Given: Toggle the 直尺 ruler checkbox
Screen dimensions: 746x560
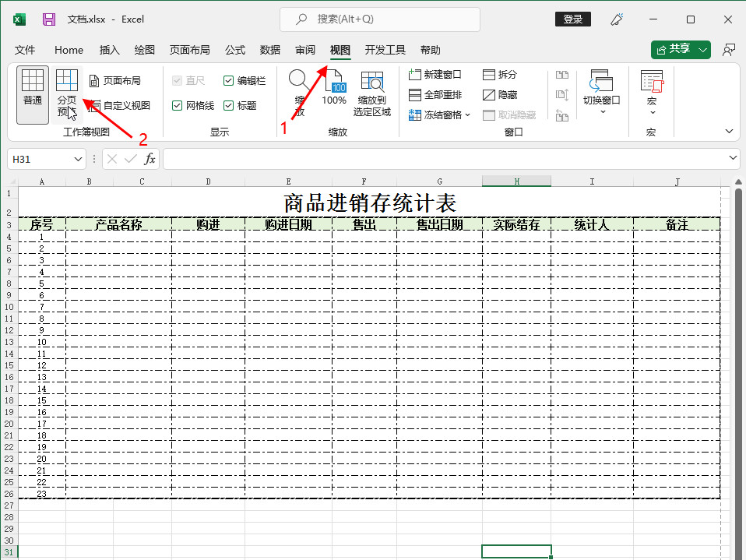Looking at the screenshot, I should [177, 81].
